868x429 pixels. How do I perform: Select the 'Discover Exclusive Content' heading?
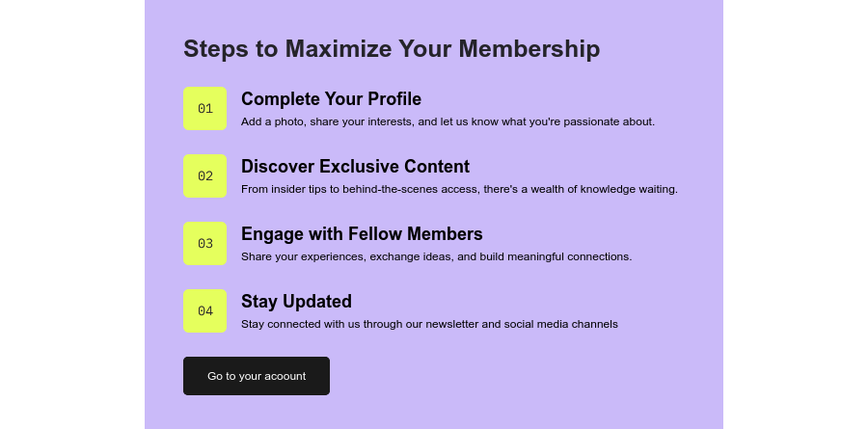click(x=355, y=167)
